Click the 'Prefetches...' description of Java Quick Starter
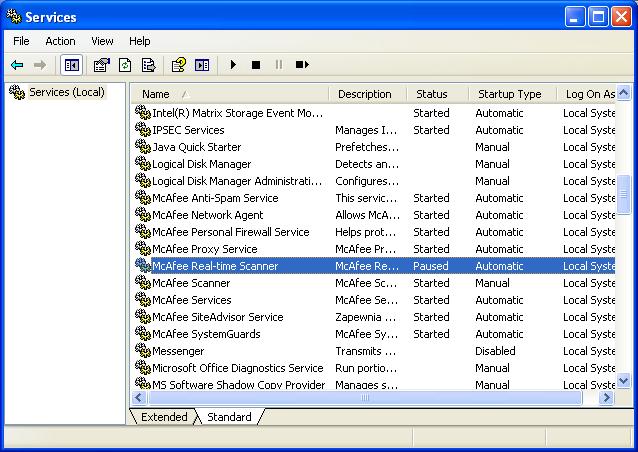This screenshot has width=638, height=452. click(x=367, y=147)
